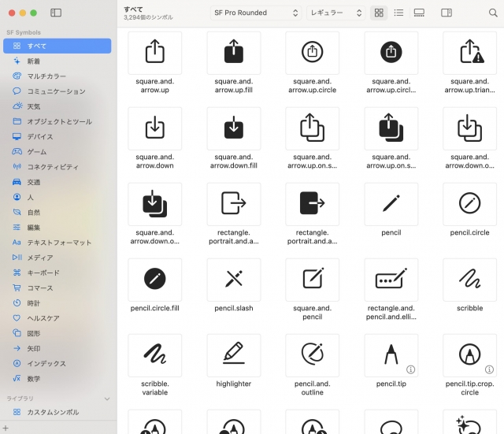The width and height of the screenshot is (504, 434).
Task: Select the outlined rectangle.portrait and arrow symbol
Action: 234,204
